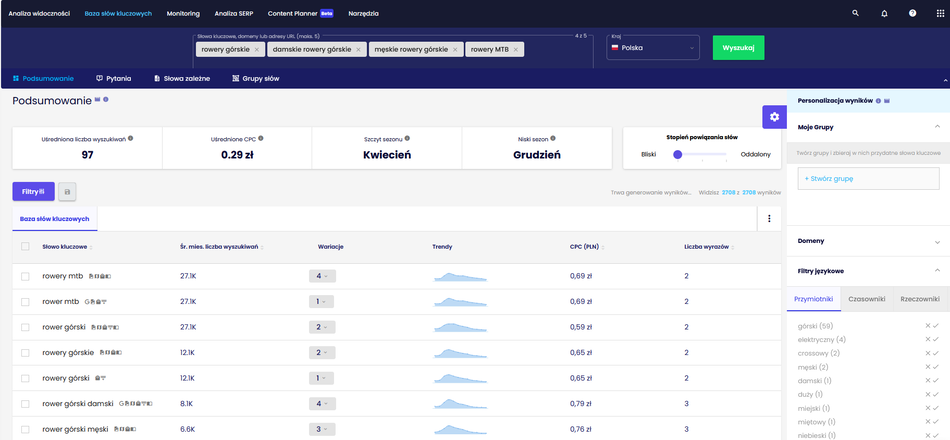
Task: Expand the variations dropdown for 'rowery mtb'
Action: click(322, 276)
